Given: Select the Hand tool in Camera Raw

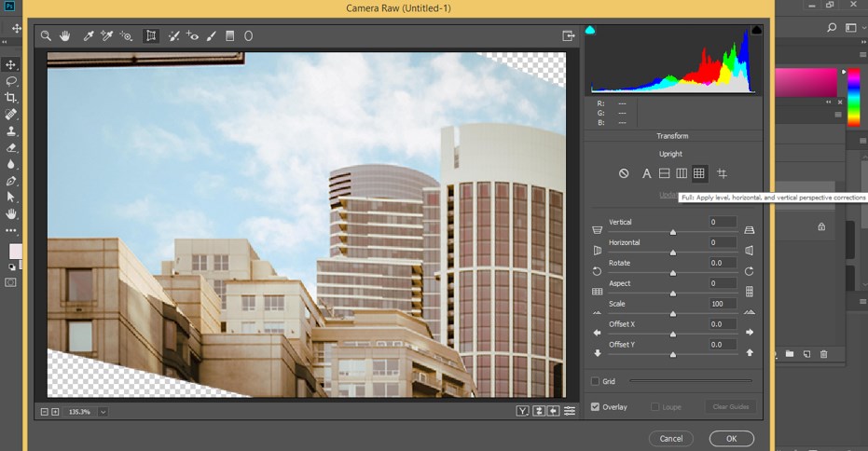Looking at the screenshot, I should pos(65,36).
